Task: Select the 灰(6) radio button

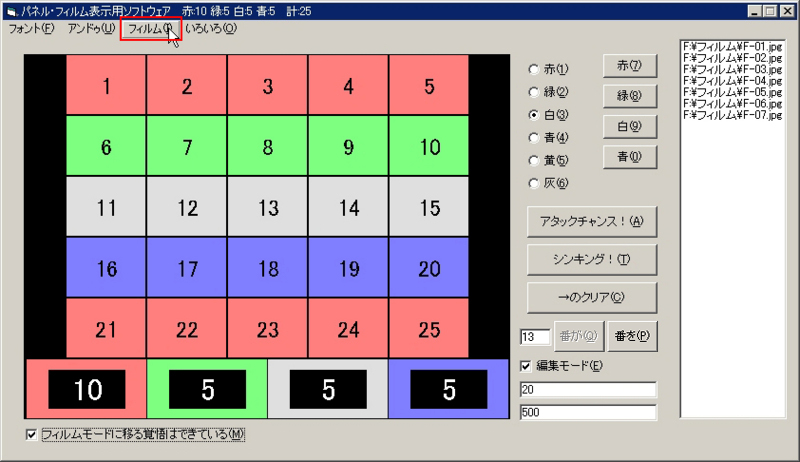Action: (549, 183)
